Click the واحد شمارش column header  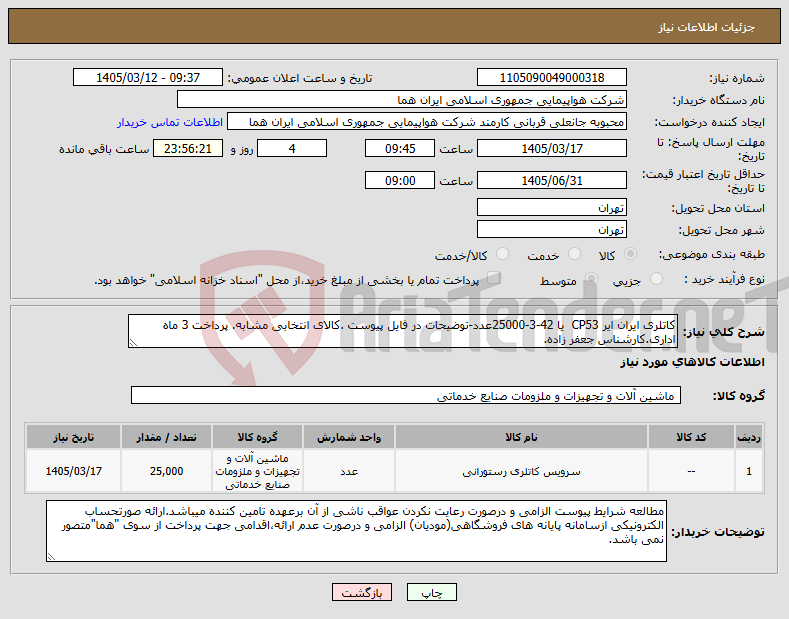349,437
